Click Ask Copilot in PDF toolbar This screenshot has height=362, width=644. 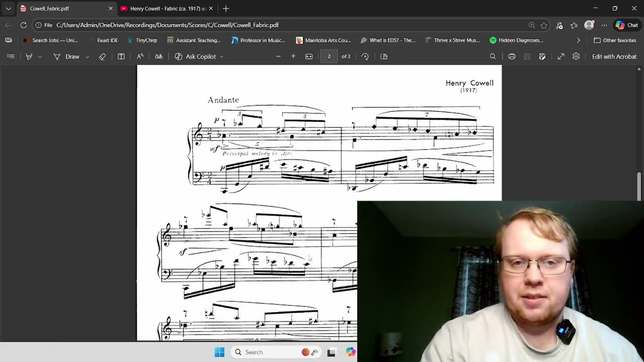pos(195,57)
